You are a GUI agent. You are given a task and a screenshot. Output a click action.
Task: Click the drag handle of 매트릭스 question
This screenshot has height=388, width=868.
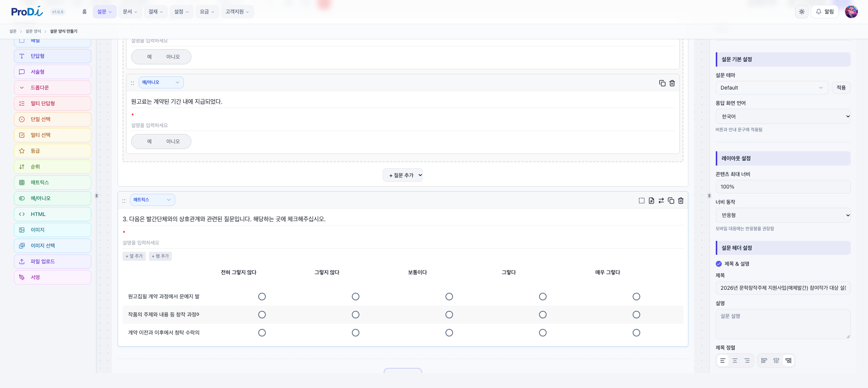click(124, 201)
